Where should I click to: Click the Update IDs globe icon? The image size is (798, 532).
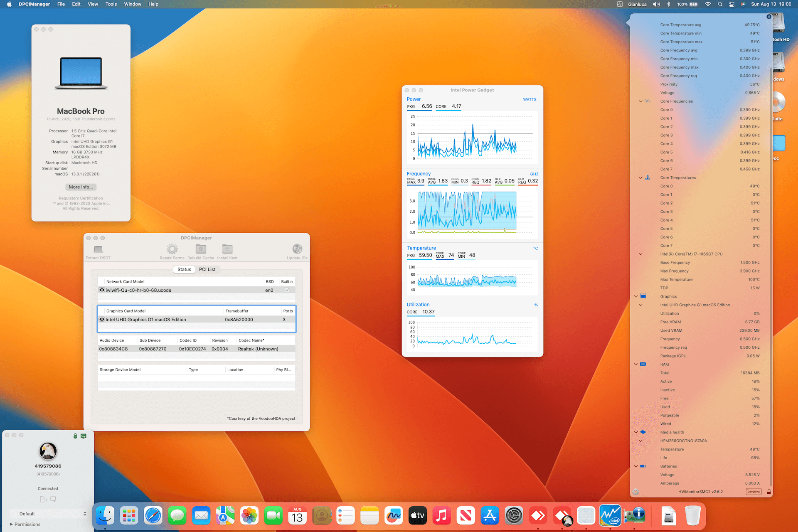297,249
